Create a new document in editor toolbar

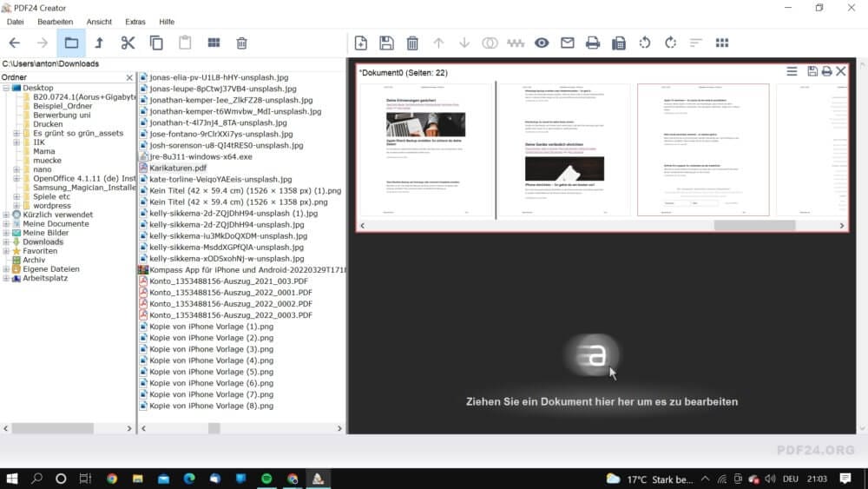click(x=361, y=43)
